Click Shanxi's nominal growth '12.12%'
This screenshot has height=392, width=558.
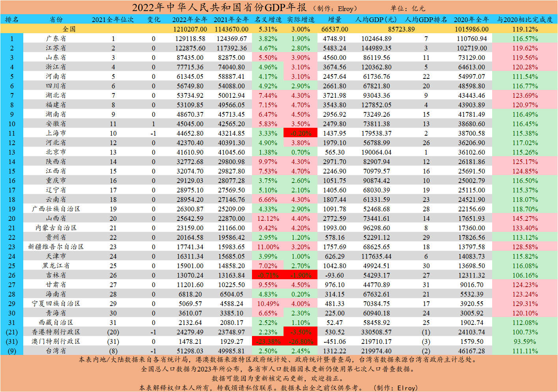pyautogui.click(x=268, y=218)
